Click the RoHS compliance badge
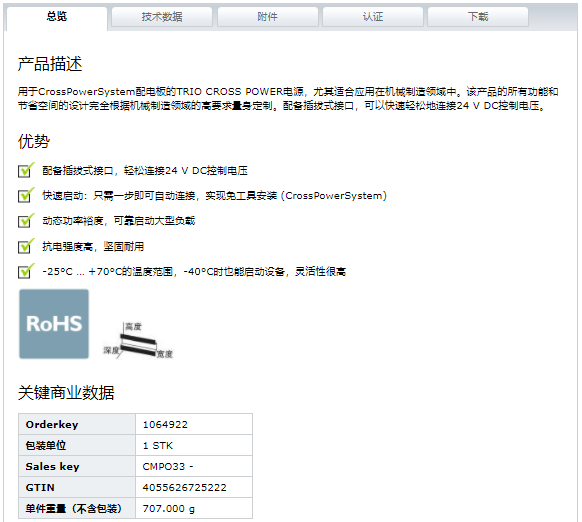 (x=54, y=324)
